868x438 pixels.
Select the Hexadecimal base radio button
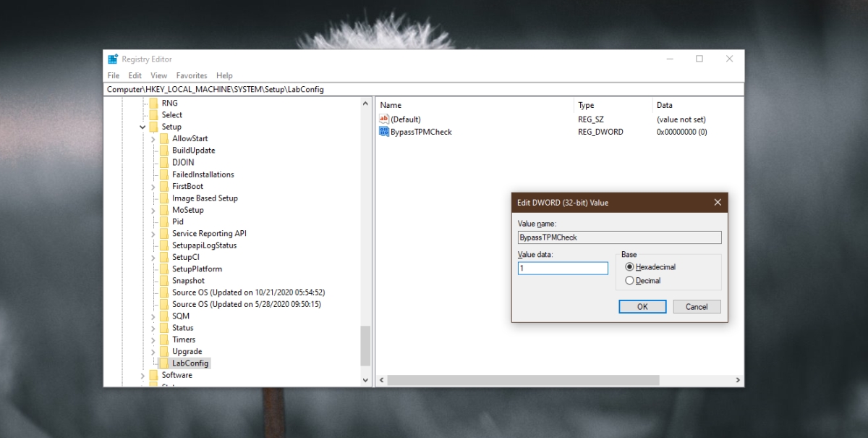tap(629, 267)
